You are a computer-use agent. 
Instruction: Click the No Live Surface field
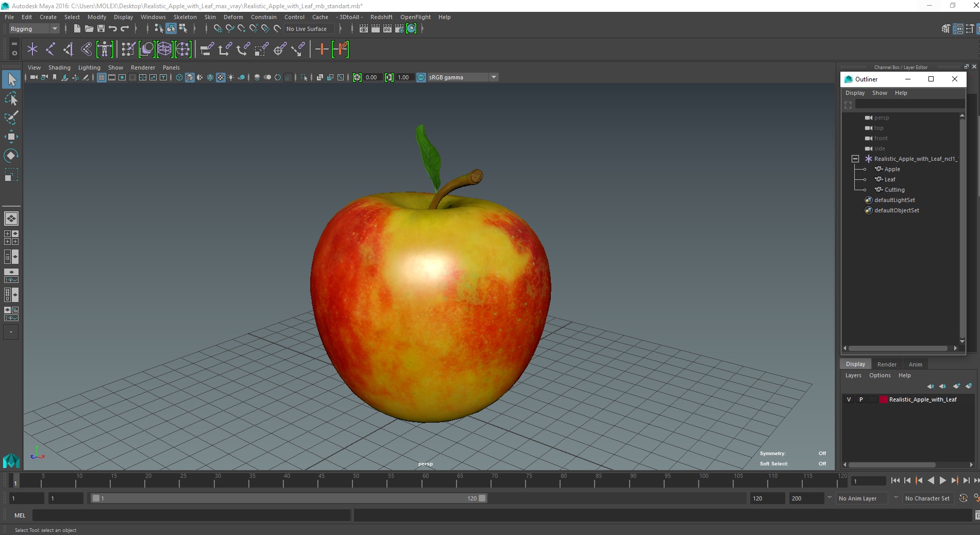310,29
